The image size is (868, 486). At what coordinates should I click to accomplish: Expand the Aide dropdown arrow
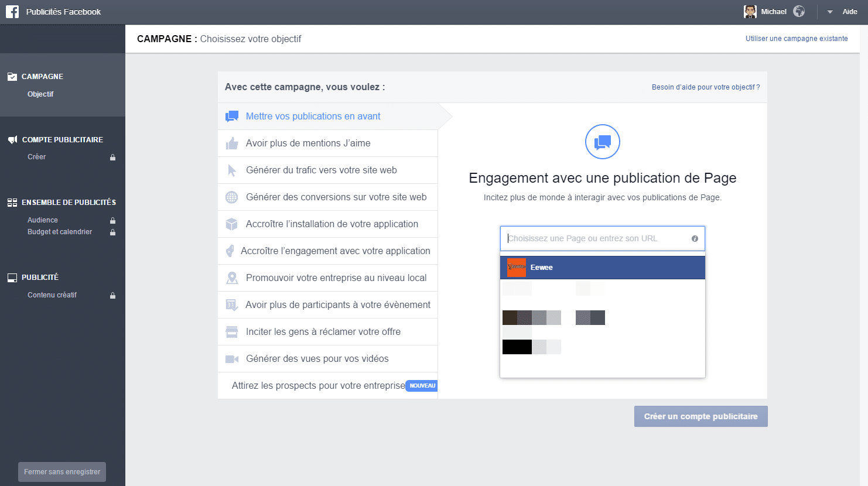click(829, 11)
